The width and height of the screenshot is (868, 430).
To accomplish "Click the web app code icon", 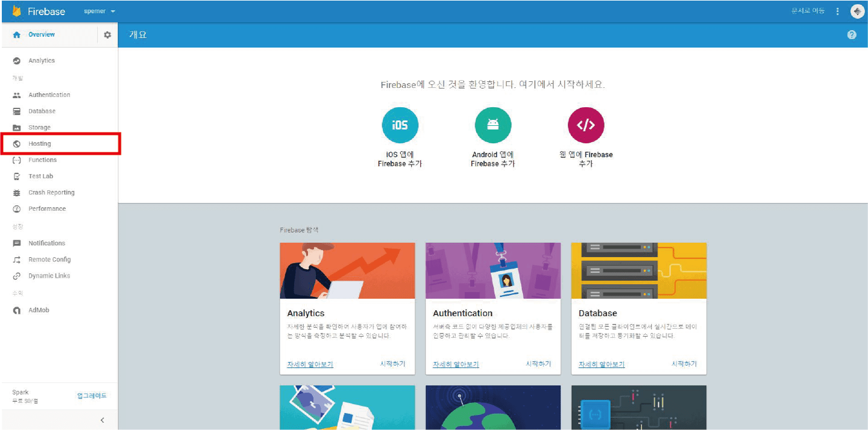I will point(586,125).
